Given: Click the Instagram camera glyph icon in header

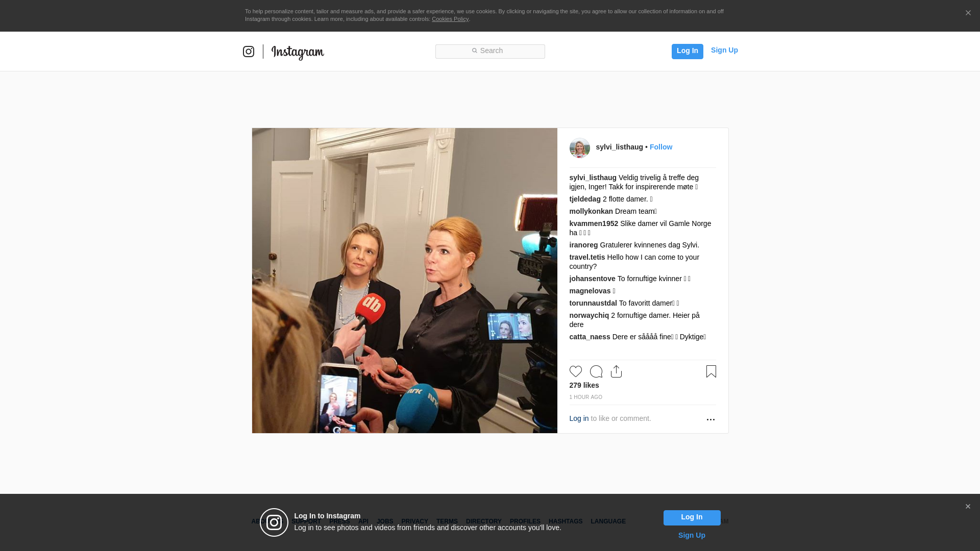Looking at the screenshot, I should (x=249, y=52).
